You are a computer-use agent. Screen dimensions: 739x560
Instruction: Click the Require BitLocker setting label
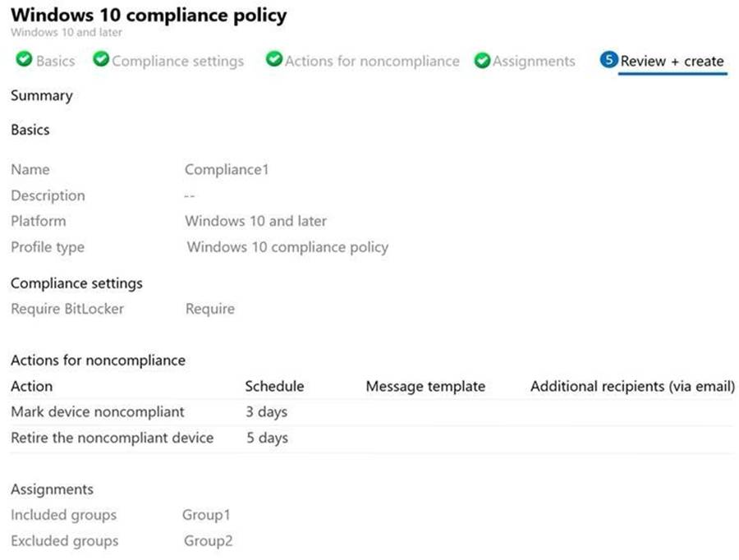click(67, 309)
